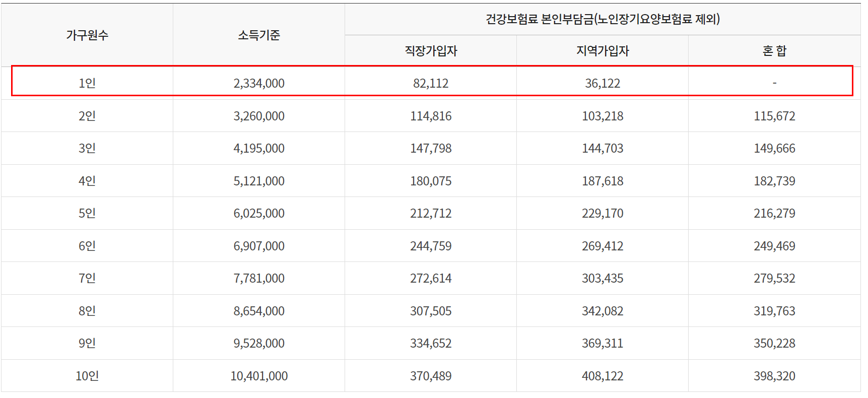
Task: Click the 4인 household row label
Action: [x=87, y=181]
